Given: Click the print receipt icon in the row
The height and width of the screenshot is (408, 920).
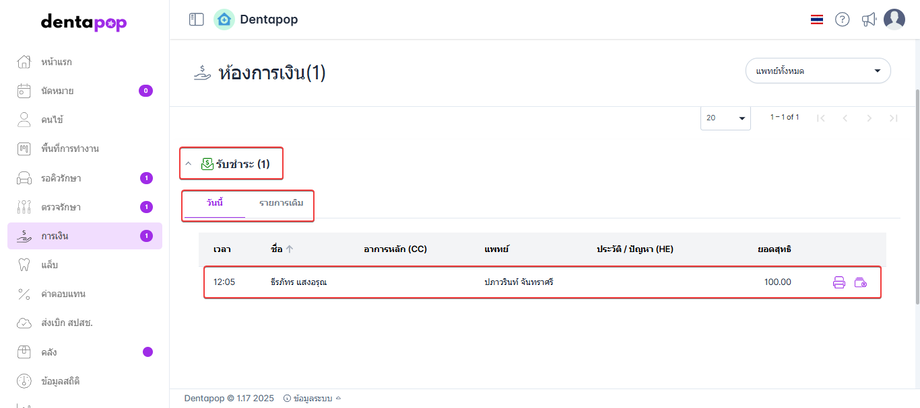Looking at the screenshot, I should point(839,282).
